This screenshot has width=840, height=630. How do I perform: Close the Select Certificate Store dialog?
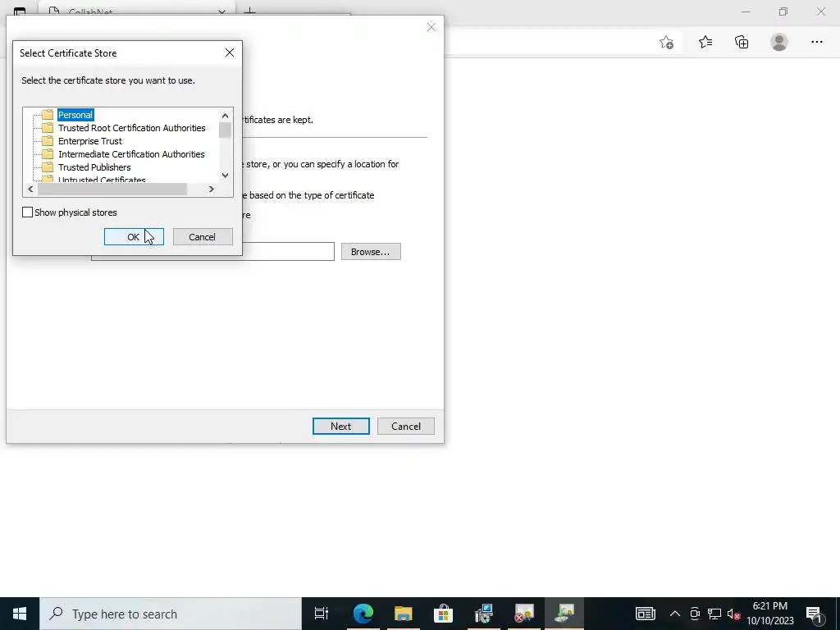coord(230,52)
